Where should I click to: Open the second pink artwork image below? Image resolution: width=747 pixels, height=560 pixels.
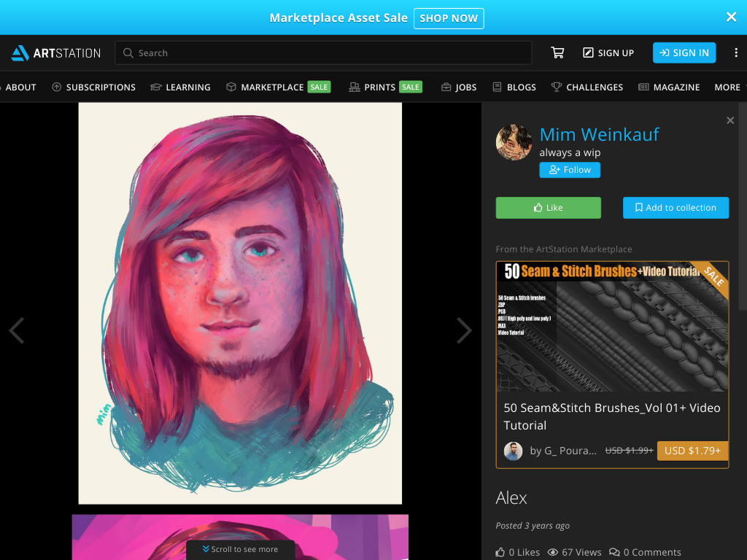click(240, 537)
